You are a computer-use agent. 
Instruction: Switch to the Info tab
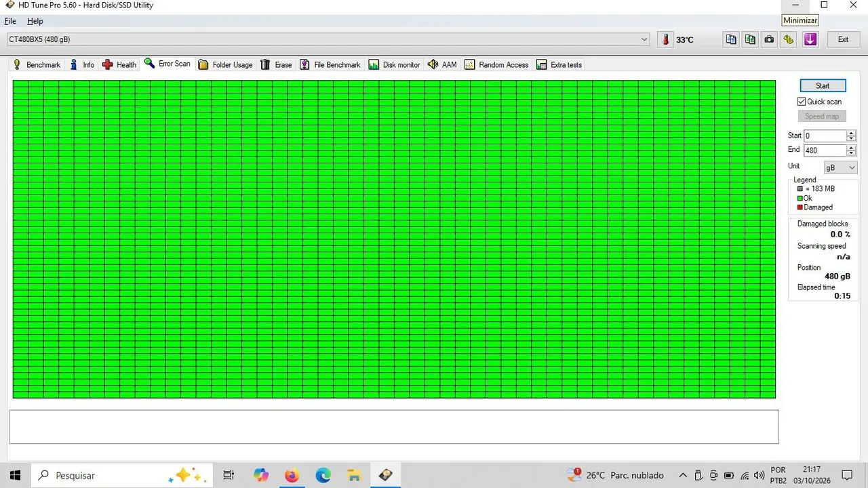point(81,64)
